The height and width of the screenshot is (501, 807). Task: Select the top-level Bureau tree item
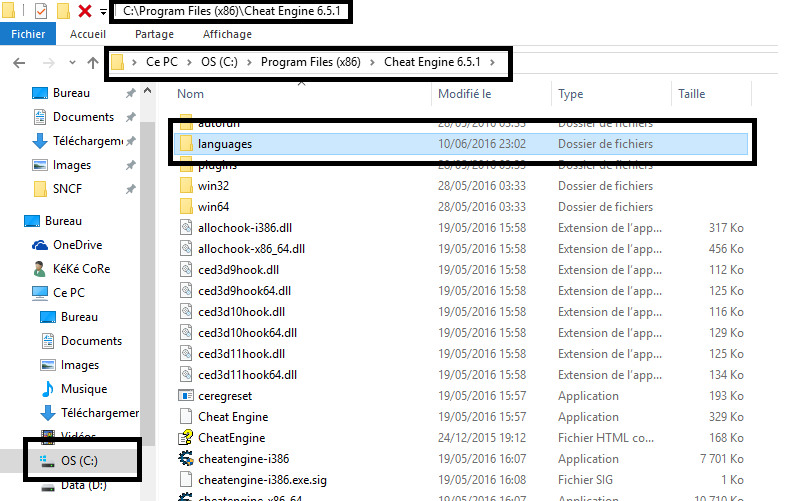(63, 221)
